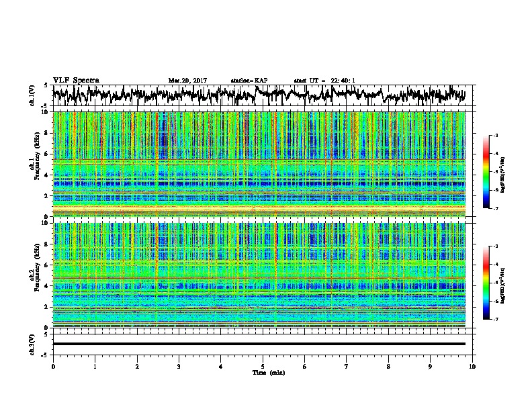Image resolution: width=532 pixels, height=411 pixels.
Task: Click the ch.2 spectrogram color bar
Action: (x=486, y=283)
